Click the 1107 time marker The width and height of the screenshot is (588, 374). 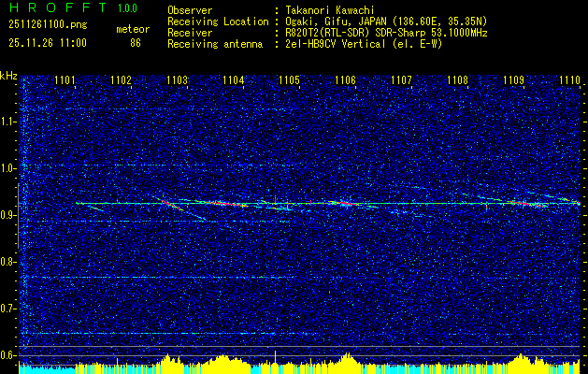click(x=401, y=79)
